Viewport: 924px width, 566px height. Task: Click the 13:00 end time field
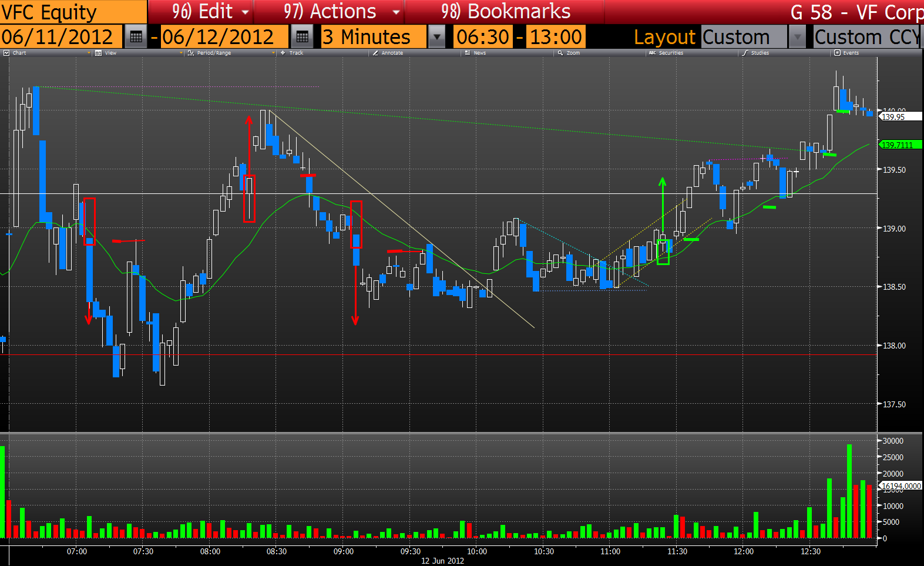[x=556, y=37]
